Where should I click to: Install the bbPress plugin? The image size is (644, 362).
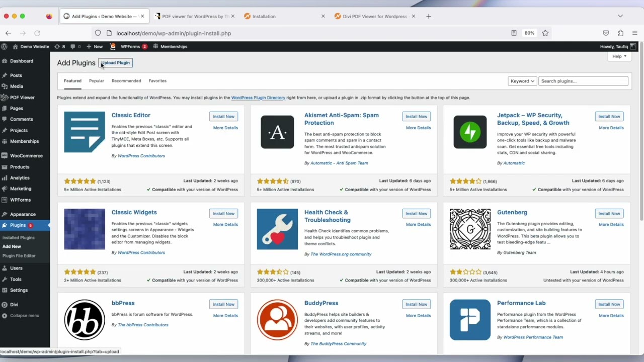pyautogui.click(x=223, y=304)
